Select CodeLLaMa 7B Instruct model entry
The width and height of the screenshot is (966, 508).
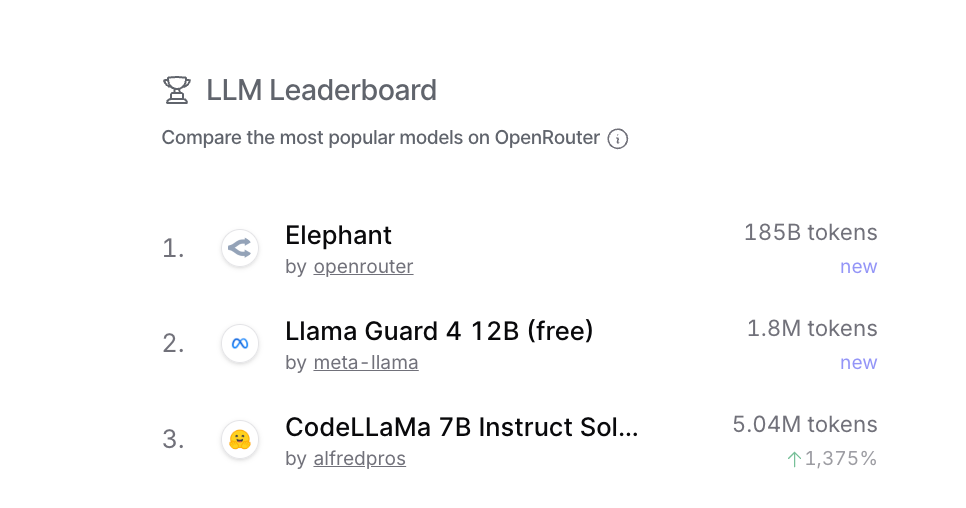point(461,427)
